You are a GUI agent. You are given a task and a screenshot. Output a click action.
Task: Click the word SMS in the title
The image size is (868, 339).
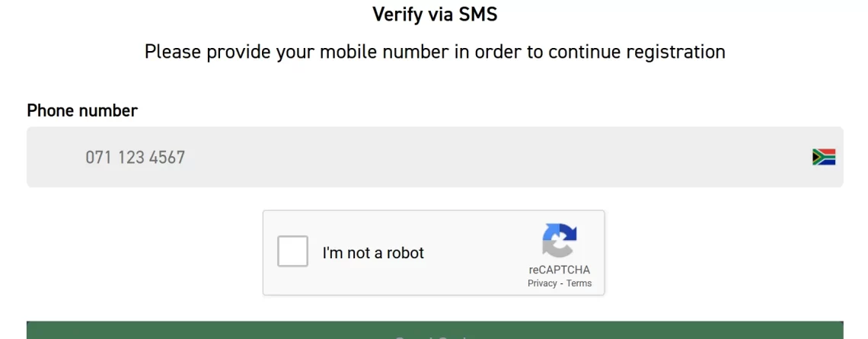pos(477,14)
